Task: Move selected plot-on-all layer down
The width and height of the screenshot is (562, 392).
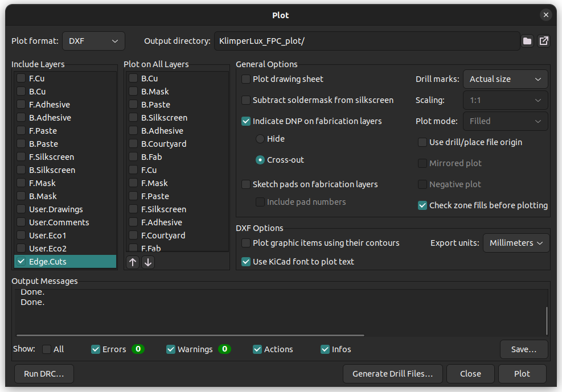Action: click(x=148, y=262)
